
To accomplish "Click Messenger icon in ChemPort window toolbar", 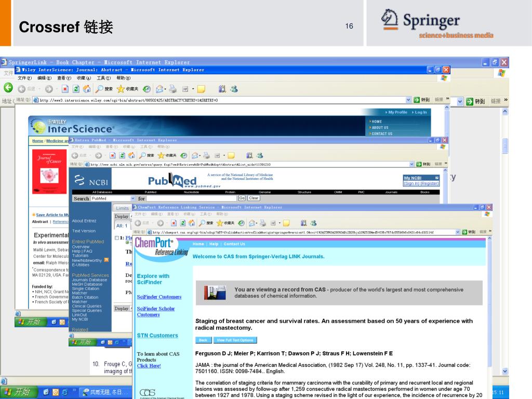I will tap(313, 223).
